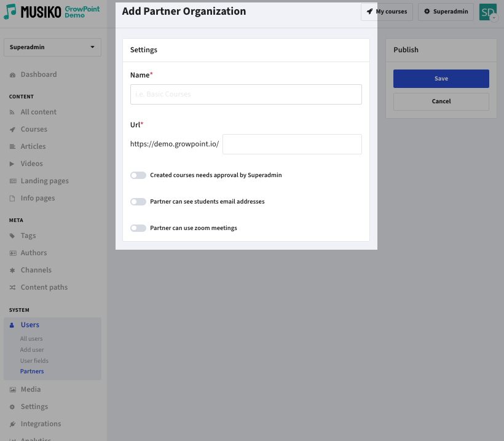Viewport: 504px width, 441px height.
Task: Open the Superadmin role dropdown in sidebar
Action: point(52,47)
